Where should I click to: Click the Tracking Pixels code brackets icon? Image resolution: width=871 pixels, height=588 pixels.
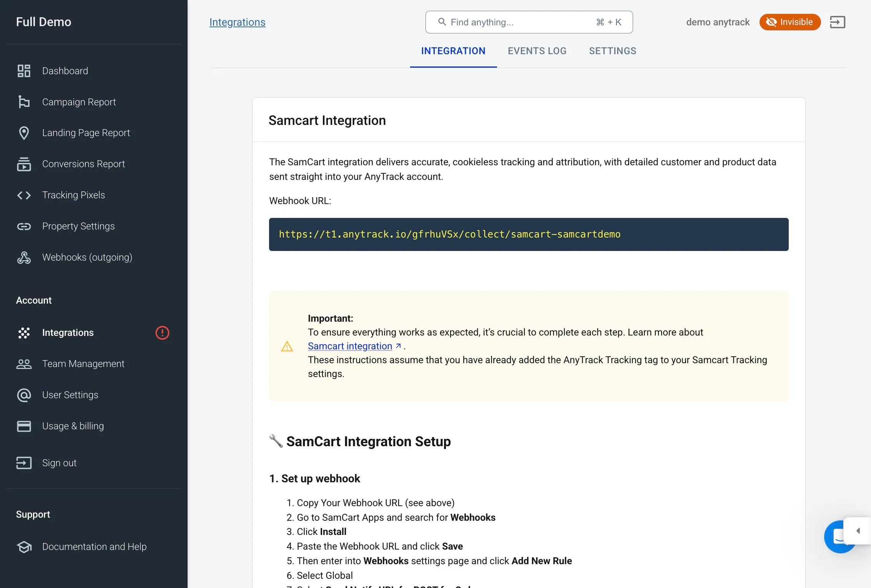(24, 195)
